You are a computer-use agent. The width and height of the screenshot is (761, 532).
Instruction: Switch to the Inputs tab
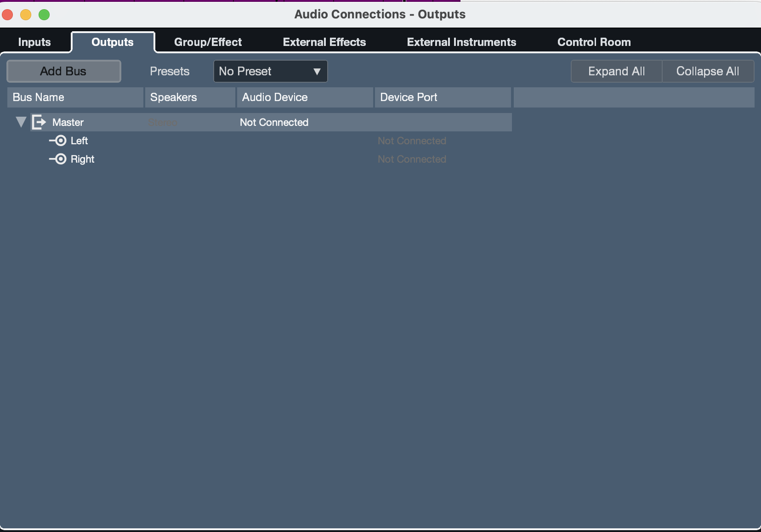(34, 42)
